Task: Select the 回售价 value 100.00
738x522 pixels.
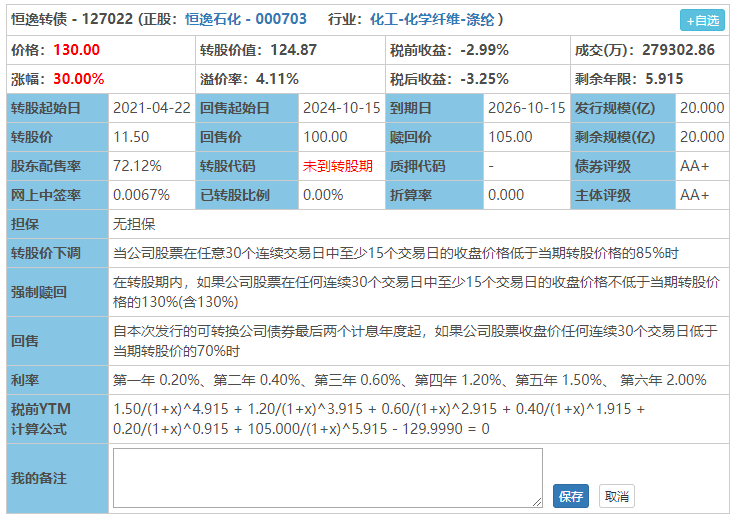Action: tap(325, 137)
